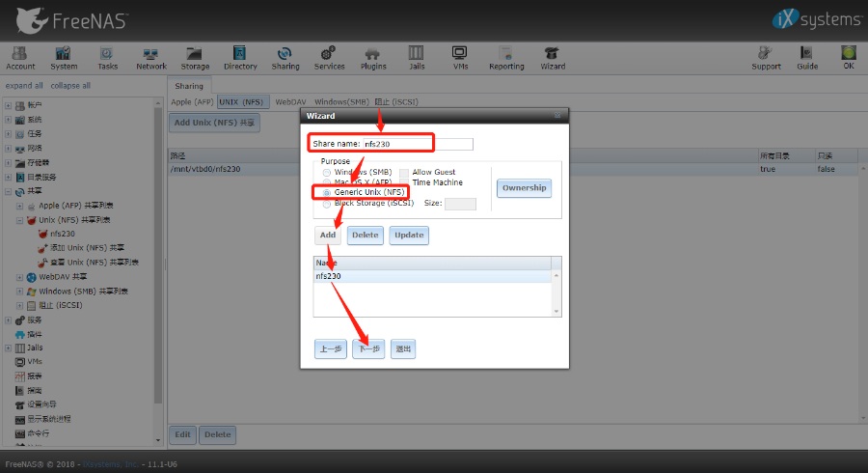Open the Directory toolbar icon
868x473 pixels.
pos(240,58)
